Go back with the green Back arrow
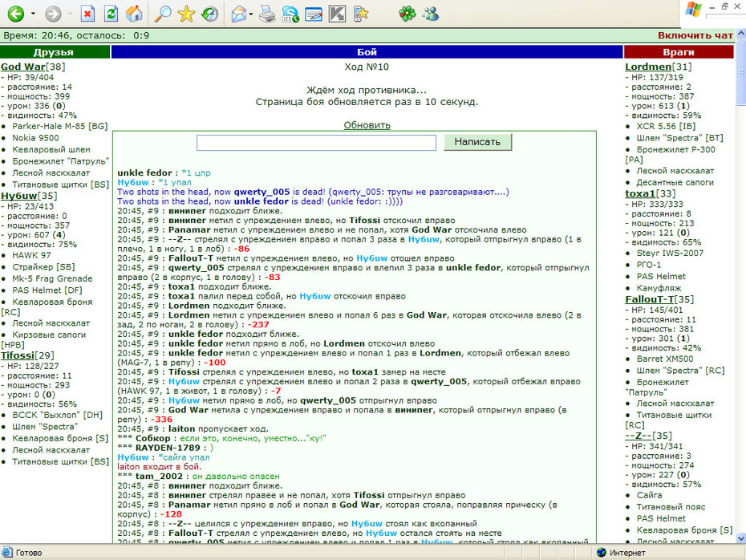 [15, 14]
